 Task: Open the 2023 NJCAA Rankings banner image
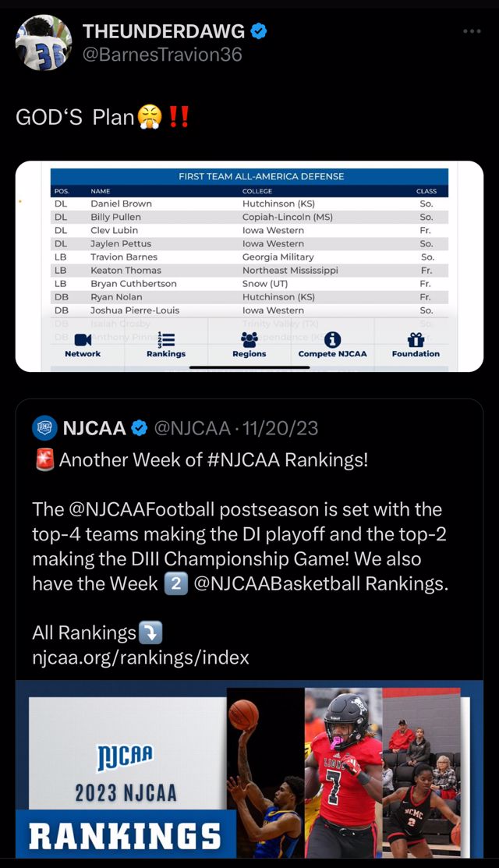click(249, 770)
